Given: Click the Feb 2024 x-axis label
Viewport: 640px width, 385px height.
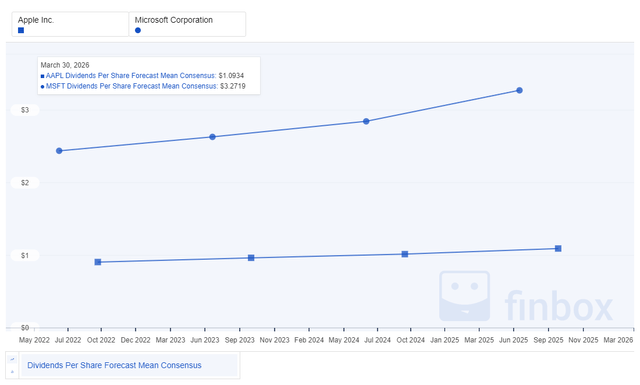Looking at the screenshot, I should 309,340.
